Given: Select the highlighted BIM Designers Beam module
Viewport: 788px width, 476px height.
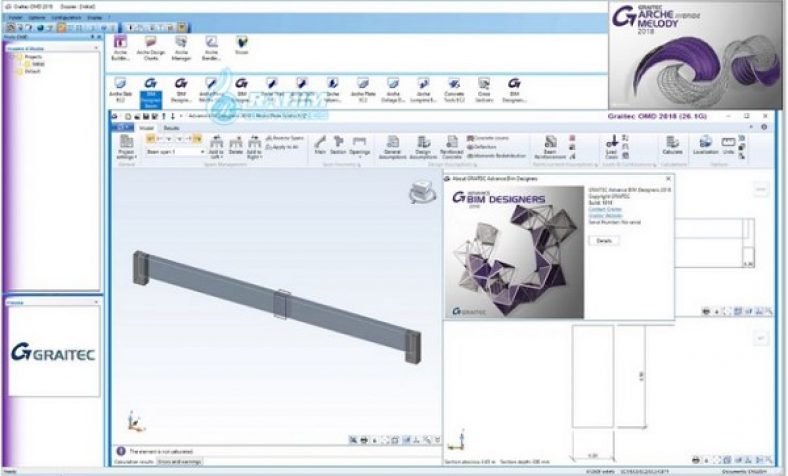Looking at the screenshot, I should click(151, 92).
